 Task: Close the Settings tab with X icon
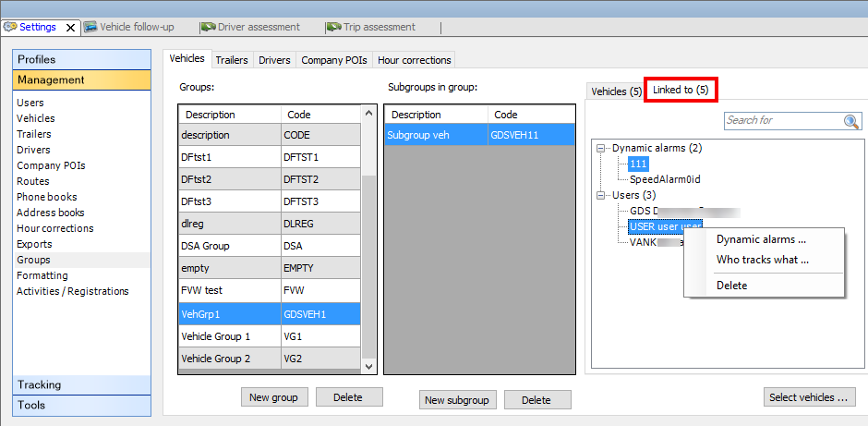click(71, 28)
